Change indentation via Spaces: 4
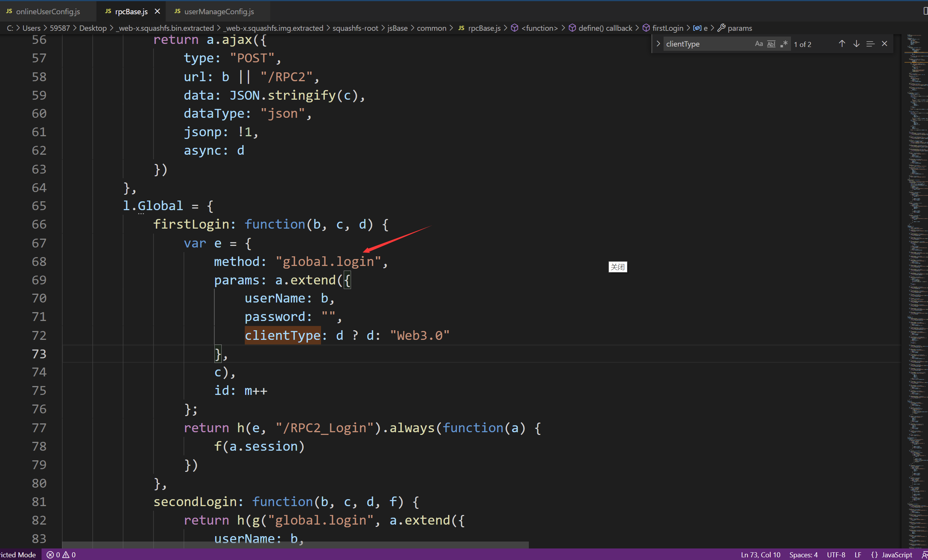Viewport: 928px width, 560px height. (x=803, y=555)
